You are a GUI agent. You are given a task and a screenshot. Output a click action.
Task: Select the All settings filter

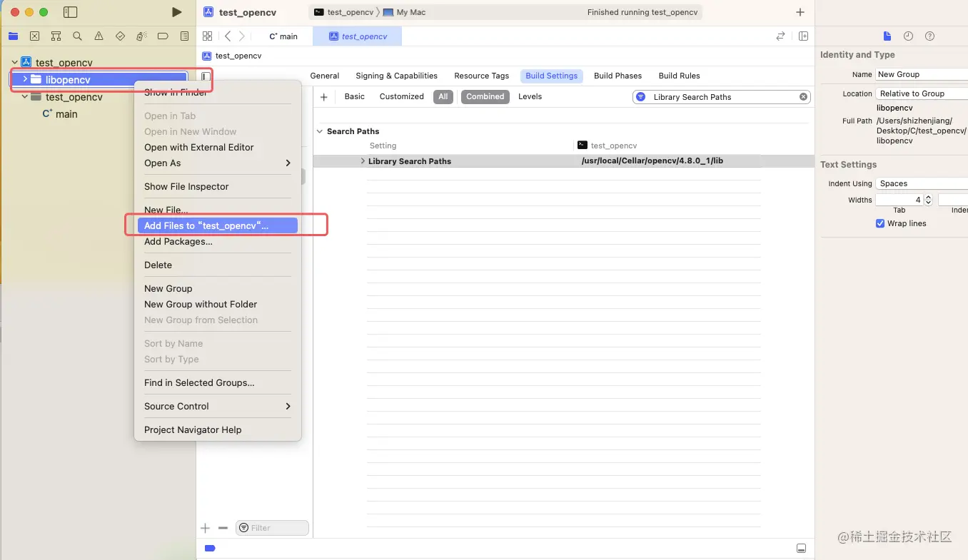tap(443, 97)
